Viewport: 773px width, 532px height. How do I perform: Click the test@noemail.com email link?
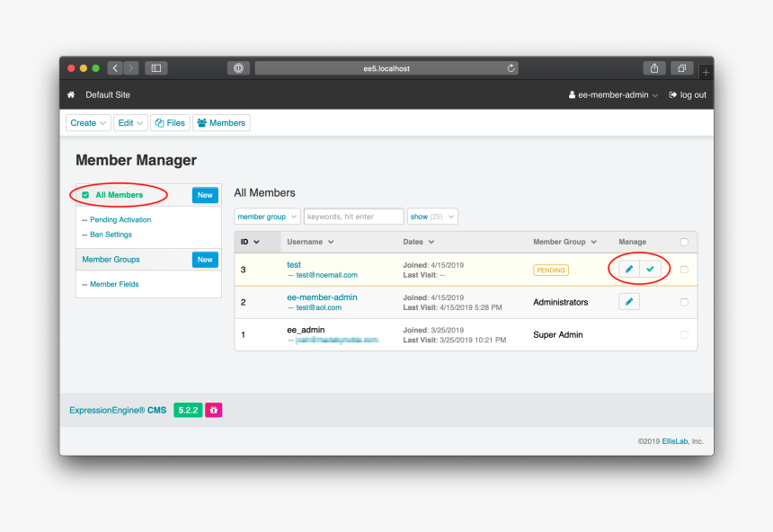point(327,275)
